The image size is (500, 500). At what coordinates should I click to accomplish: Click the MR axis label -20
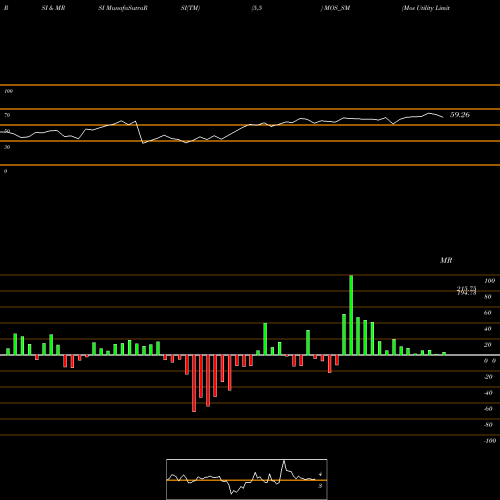click(488, 377)
